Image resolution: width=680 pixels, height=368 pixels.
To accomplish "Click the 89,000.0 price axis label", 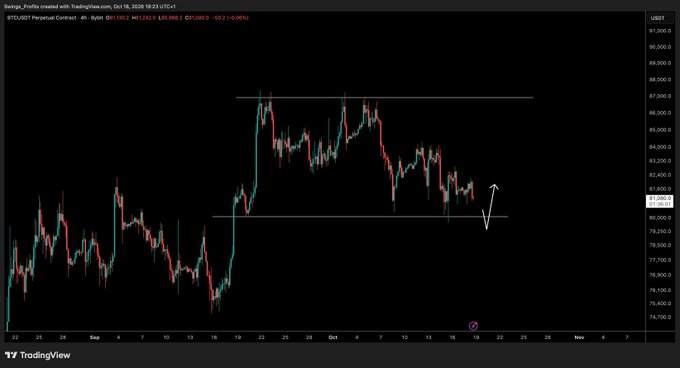I will tap(660, 63).
